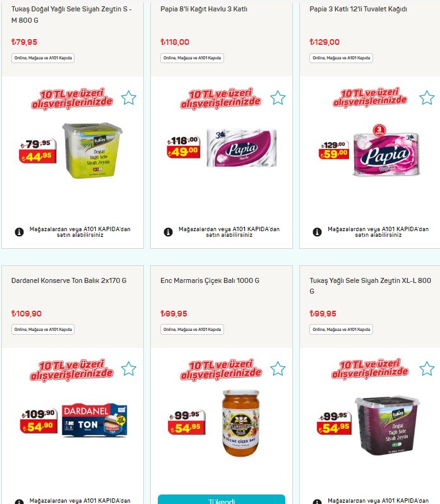Select Papia paper towel product image

[242, 148]
